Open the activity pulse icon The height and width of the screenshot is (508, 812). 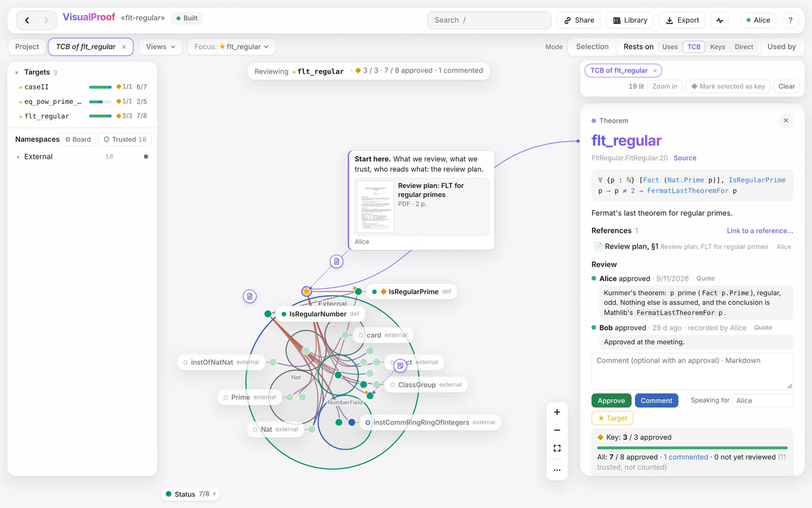click(x=720, y=20)
